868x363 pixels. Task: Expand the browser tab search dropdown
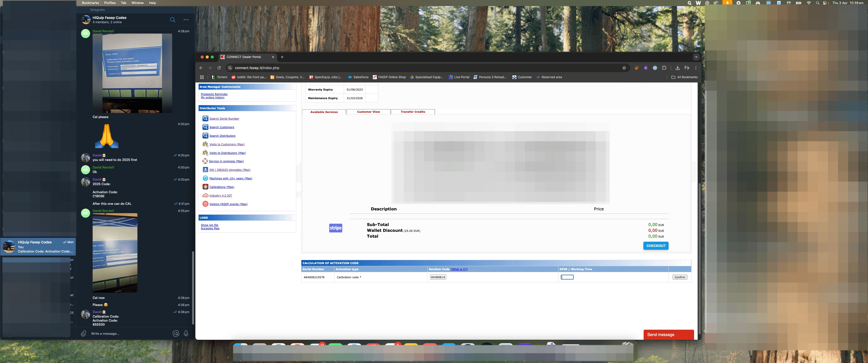[696, 57]
